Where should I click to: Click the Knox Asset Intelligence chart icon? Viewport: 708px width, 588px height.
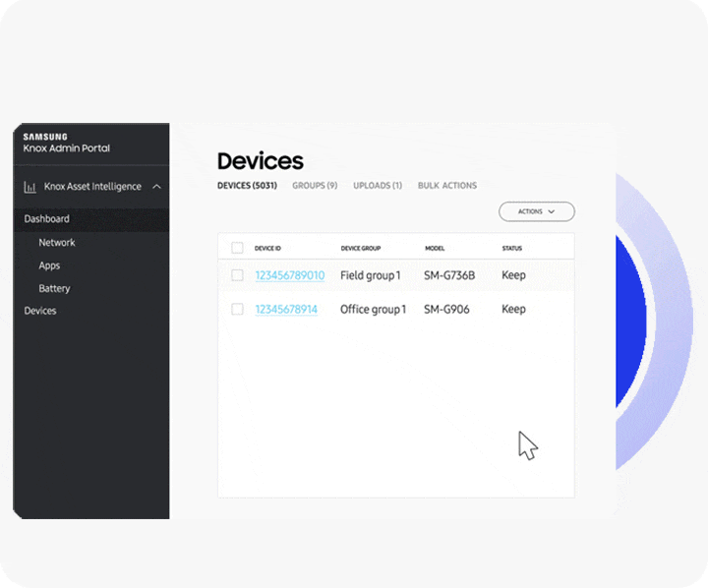(x=29, y=187)
